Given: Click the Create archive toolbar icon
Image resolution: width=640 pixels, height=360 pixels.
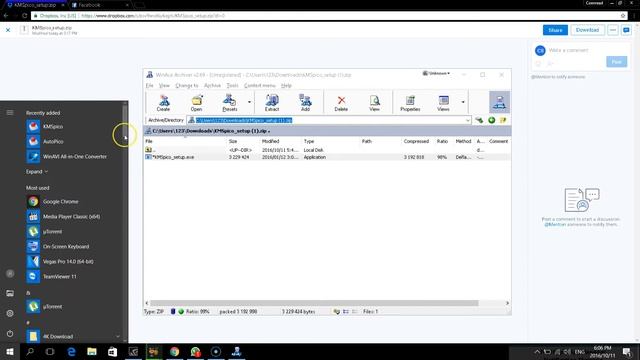Looking at the screenshot, I should (163, 102).
